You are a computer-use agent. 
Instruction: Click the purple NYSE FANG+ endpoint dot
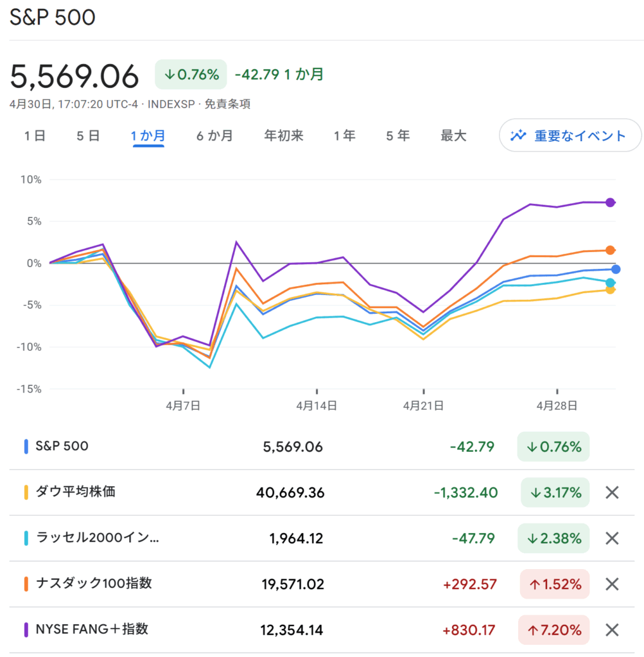611,202
